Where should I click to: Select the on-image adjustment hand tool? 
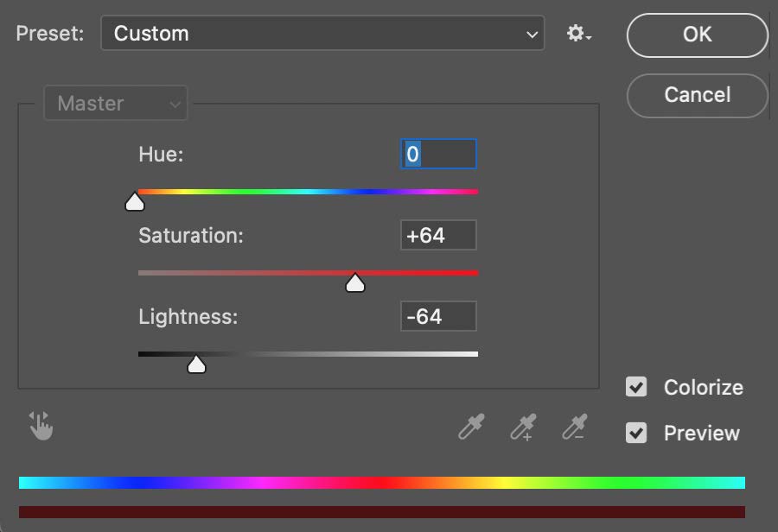(x=41, y=426)
